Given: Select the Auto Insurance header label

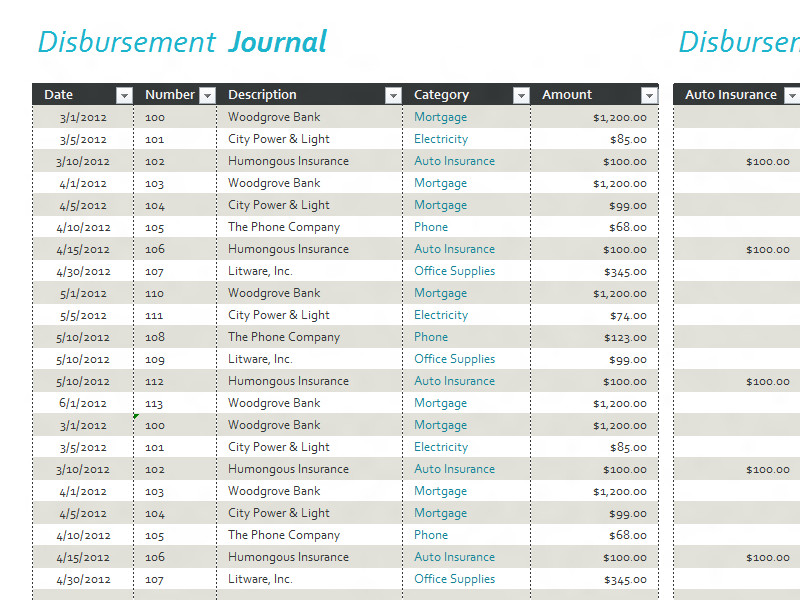Looking at the screenshot, I should 731,95.
